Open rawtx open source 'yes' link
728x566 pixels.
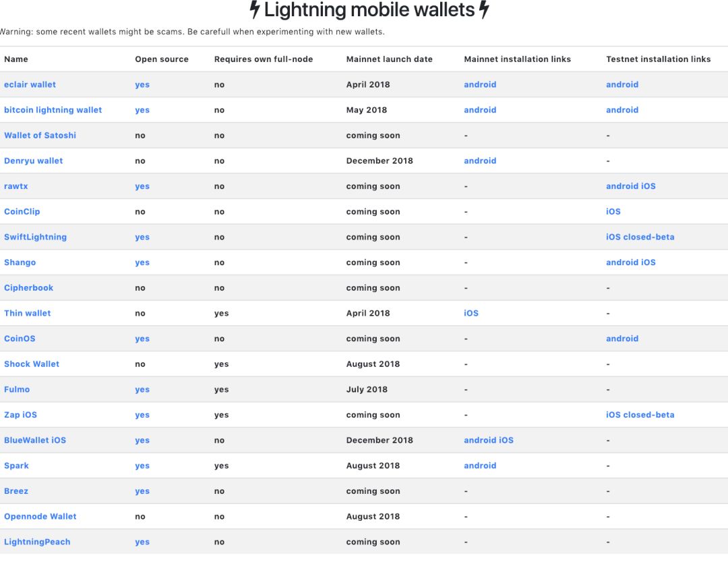[142, 186]
